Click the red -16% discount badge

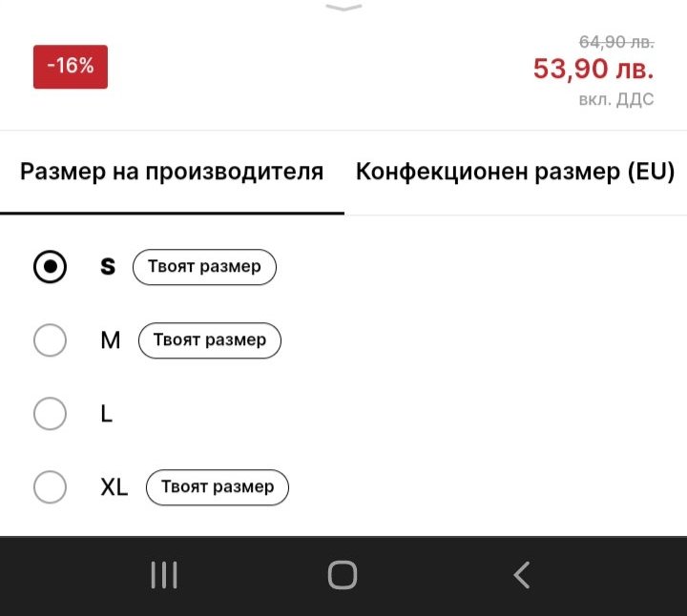[x=71, y=67]
